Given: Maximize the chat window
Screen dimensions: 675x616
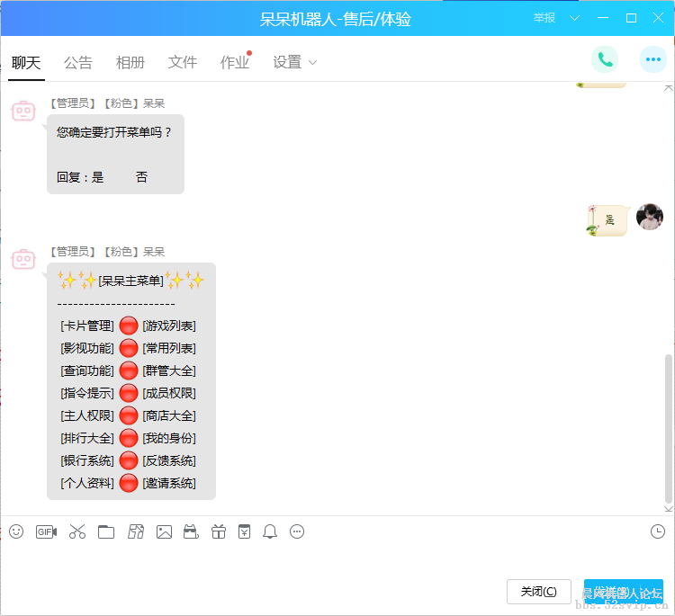Looking at the screenshot, I should coord(631,18).
